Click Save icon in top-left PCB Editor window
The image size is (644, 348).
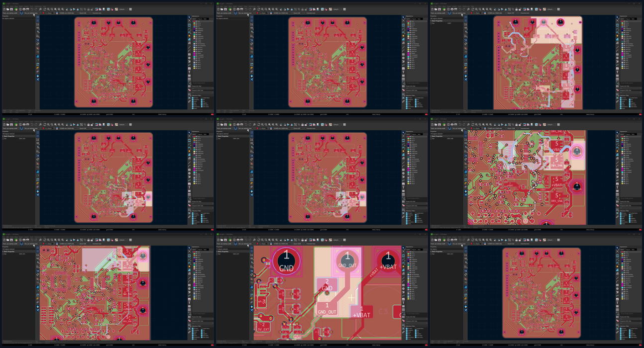click(11, 9)
